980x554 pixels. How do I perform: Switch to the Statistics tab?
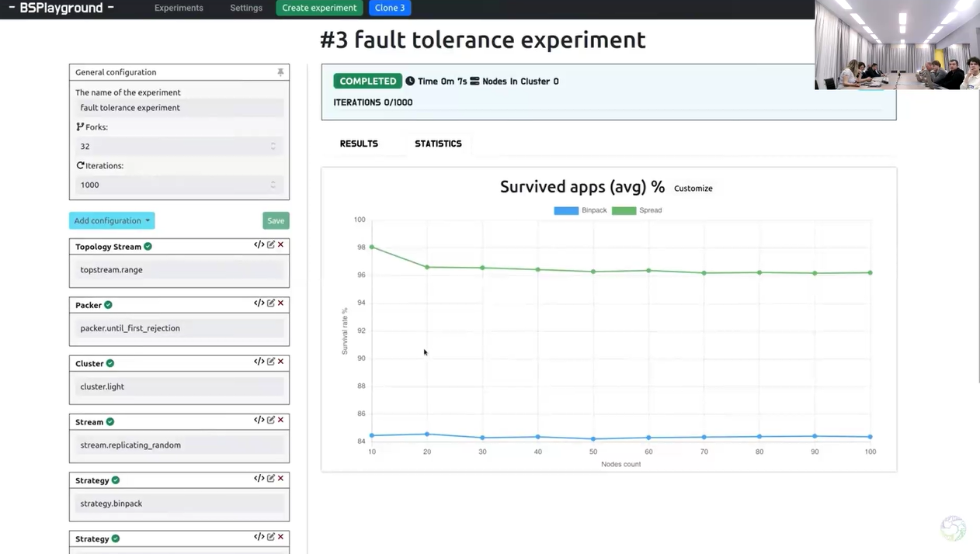[438, 144]
